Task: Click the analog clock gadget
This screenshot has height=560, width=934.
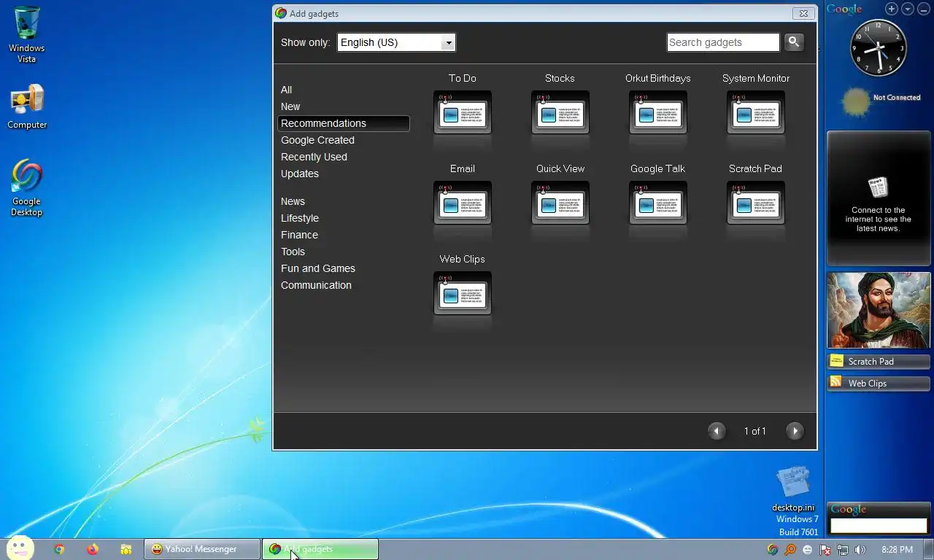Action: (879, 48)
